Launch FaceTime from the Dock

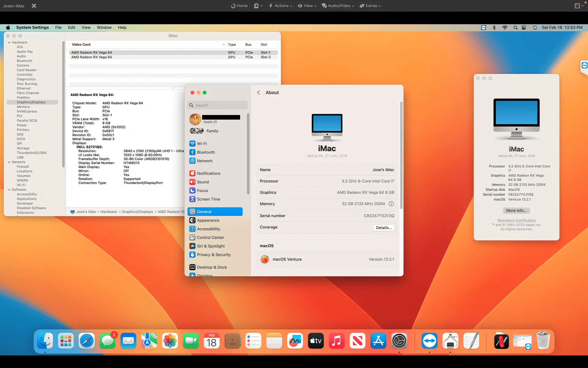[x=191, y=341]
